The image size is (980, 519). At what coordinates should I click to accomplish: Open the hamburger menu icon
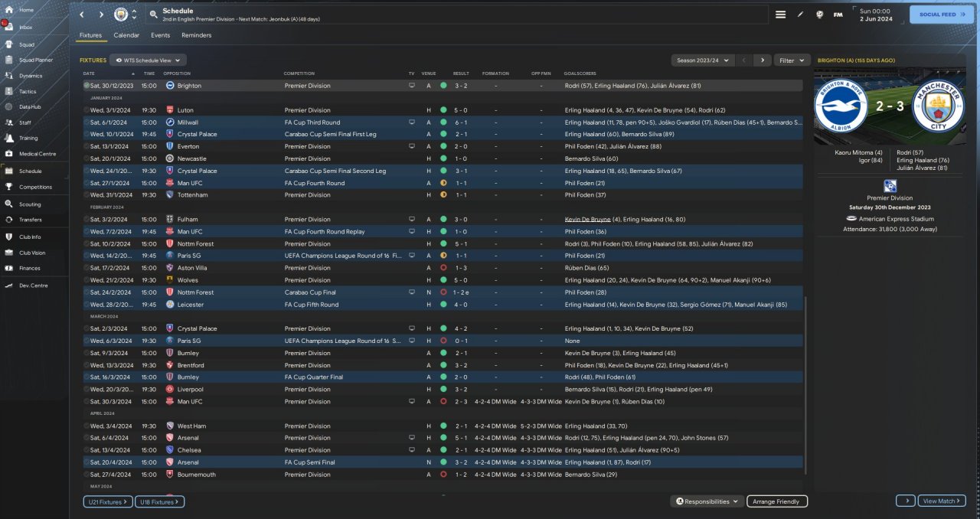(780, 15)
